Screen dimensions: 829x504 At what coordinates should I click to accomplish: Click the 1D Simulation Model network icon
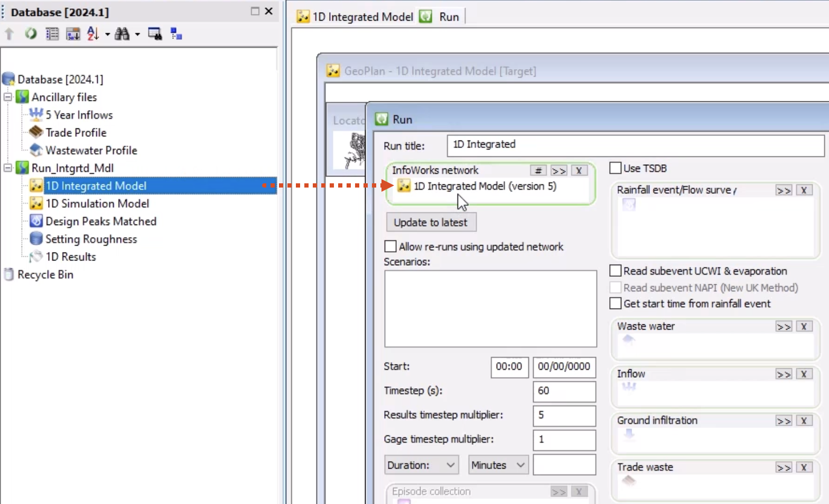coord(36,203)
